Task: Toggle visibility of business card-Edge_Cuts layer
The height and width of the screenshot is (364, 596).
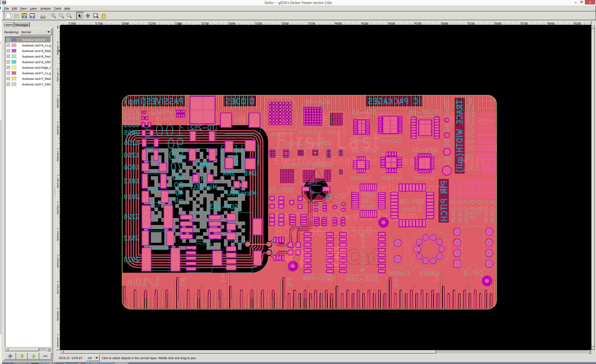Action: click(8, 68)
